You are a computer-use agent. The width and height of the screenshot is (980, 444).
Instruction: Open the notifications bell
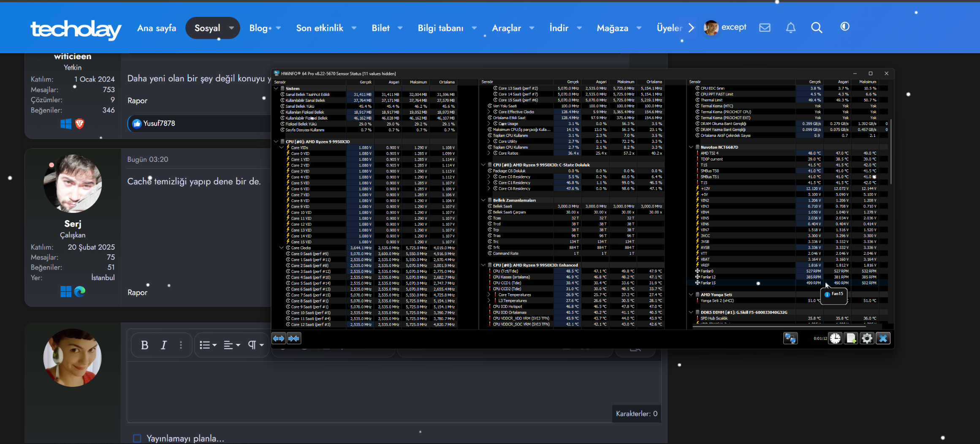[x=791, y=27]
